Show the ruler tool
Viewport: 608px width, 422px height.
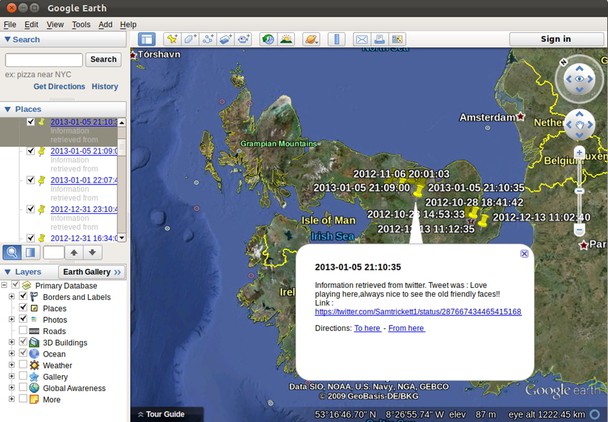click(x=336, y=39)
